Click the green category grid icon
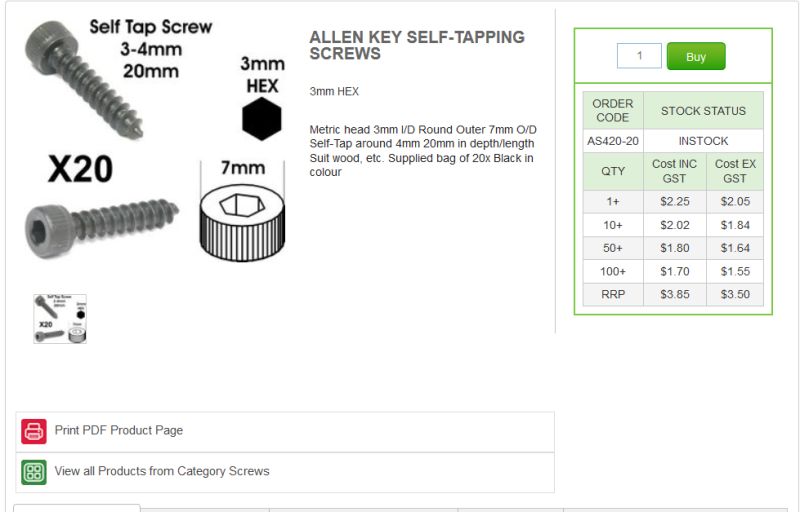This screenshot has width=800, height=512. tap(34, 472)
